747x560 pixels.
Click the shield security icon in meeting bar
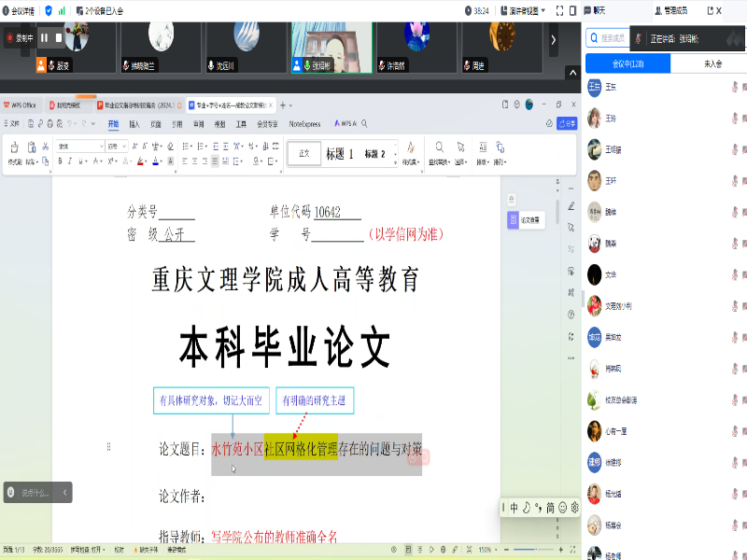(49, 10)
